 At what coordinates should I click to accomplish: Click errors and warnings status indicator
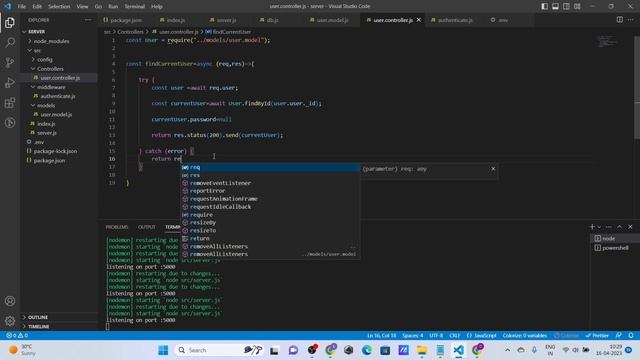(x=17, y=335)
